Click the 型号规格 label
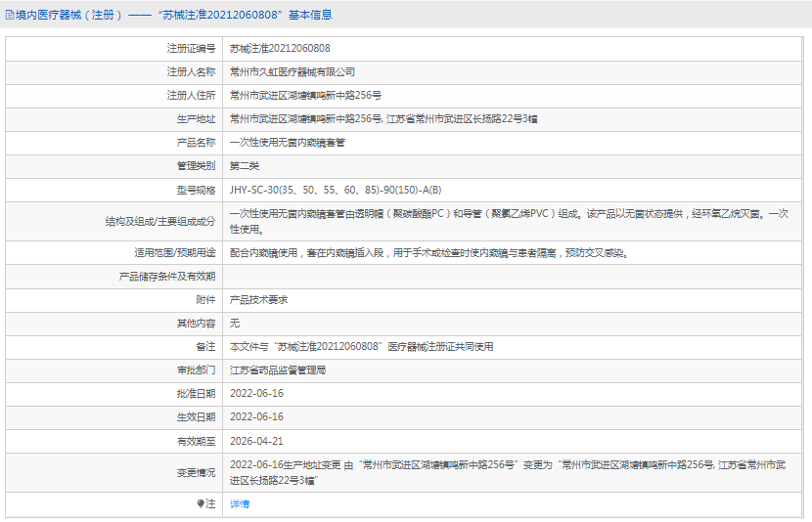This screenshot has width=812, height=522. (196, 190)
